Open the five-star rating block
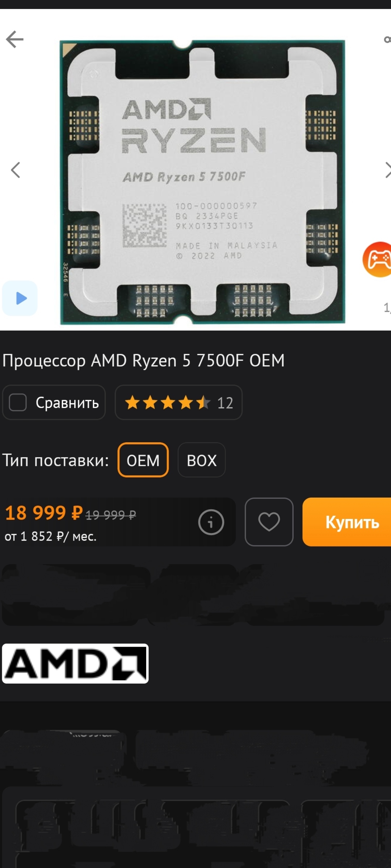 click(x=167, y=402)
